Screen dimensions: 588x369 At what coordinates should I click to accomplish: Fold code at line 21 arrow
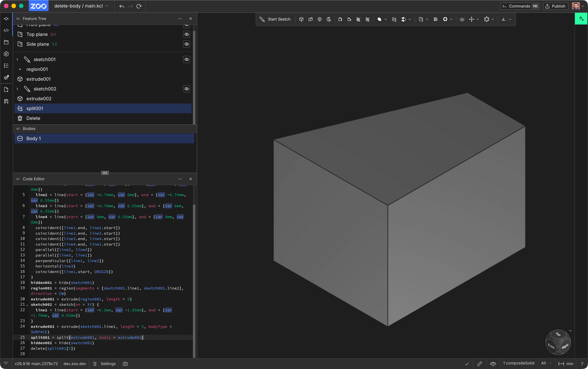coord(27,305)
